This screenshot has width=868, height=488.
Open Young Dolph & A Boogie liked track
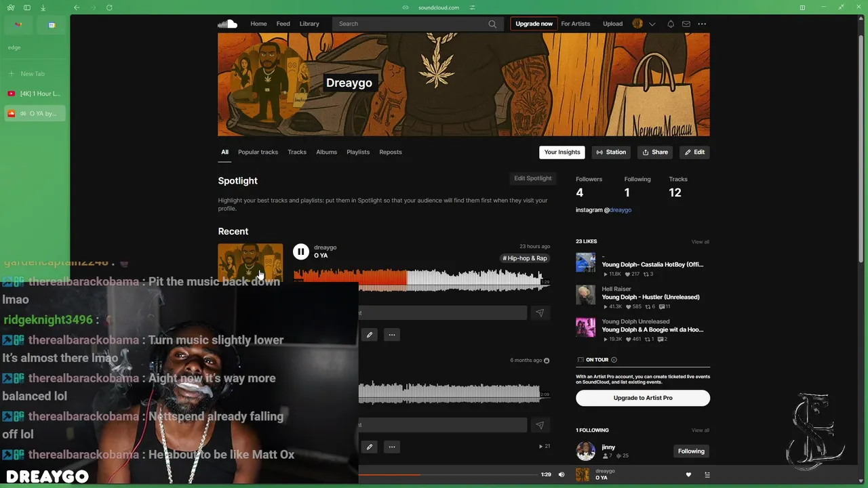652,330
